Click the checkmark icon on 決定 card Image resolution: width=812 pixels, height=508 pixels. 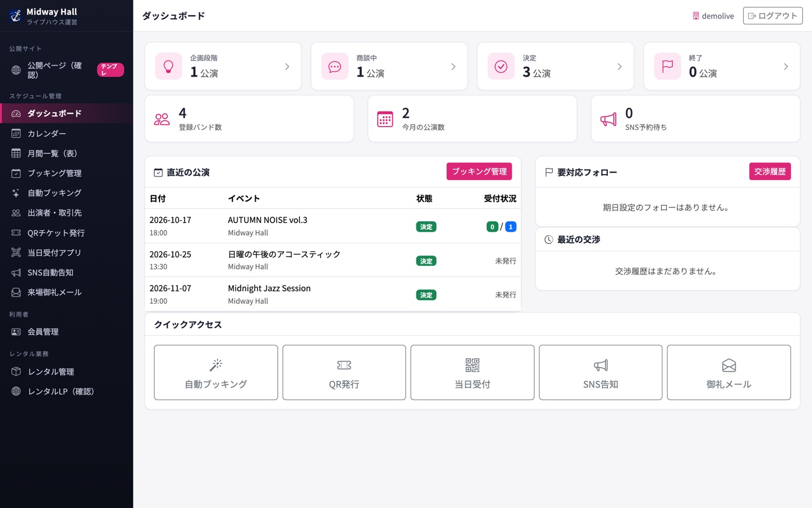coord(501,66)
